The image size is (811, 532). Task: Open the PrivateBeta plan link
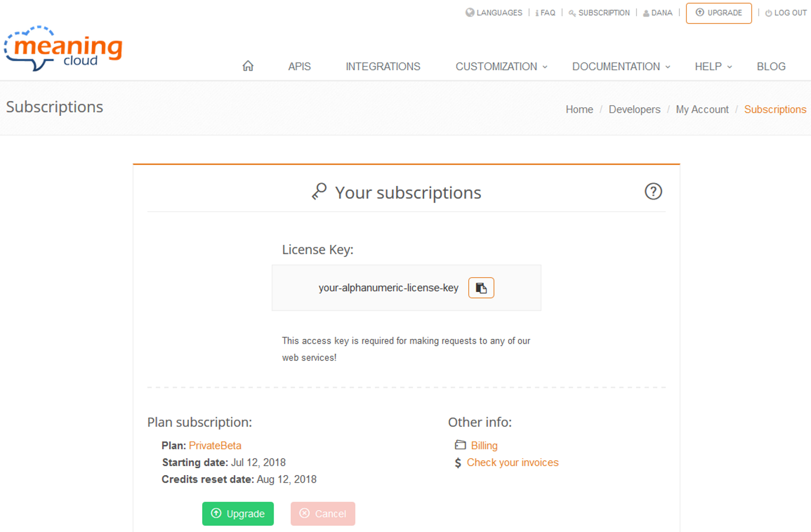point(215,445)
